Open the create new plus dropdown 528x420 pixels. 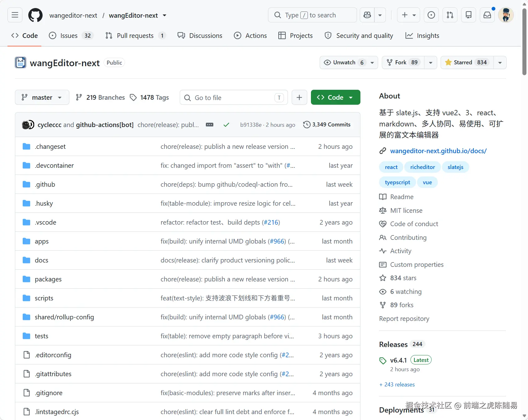409,15
